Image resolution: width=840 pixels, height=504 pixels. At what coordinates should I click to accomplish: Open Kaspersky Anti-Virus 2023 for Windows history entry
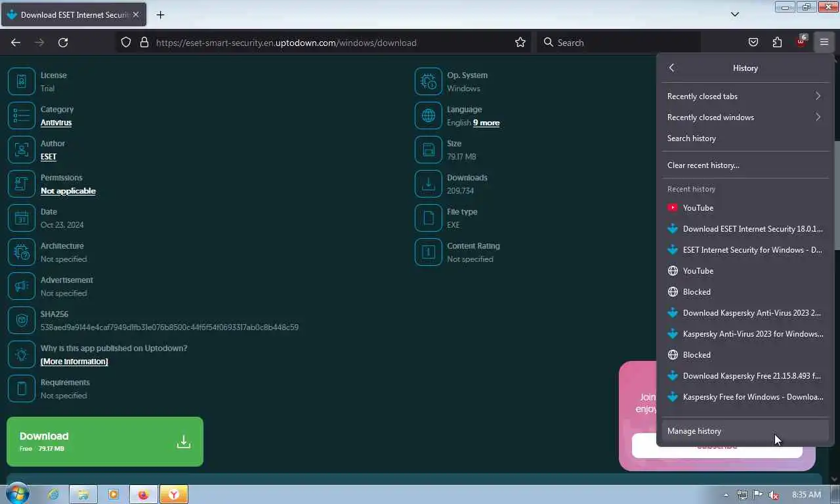(745, 334)
